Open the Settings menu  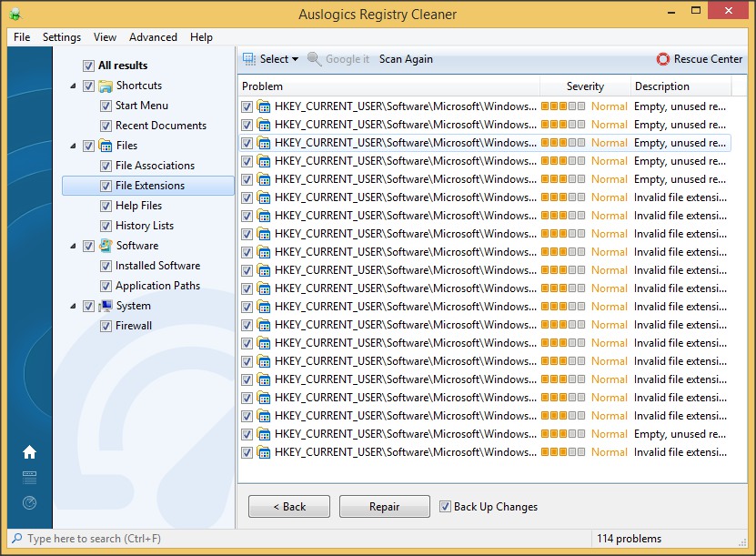pyautogui.click(x=61, y=37)
